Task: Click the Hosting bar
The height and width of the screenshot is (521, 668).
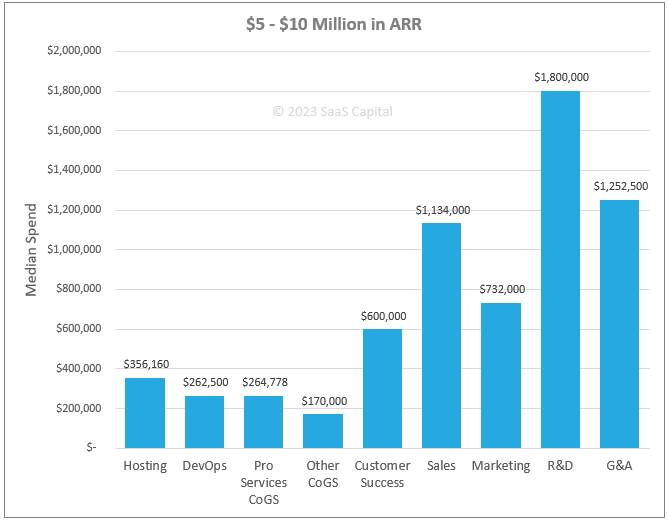Action: 145,413
